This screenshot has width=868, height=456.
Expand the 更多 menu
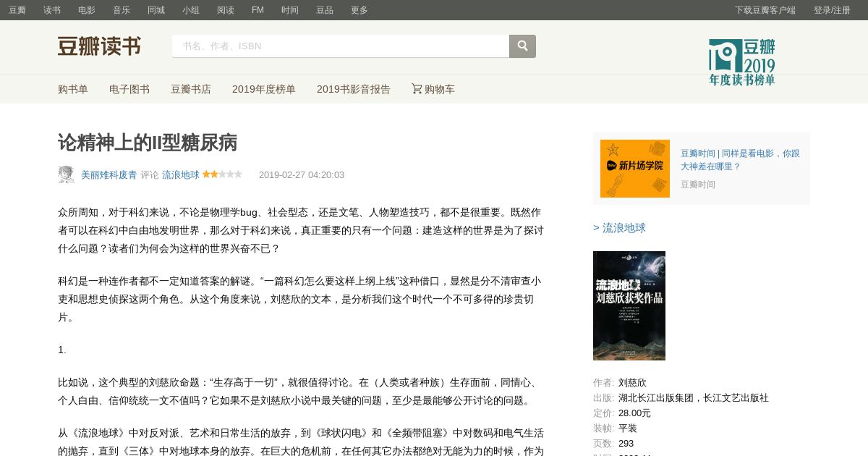[x=359, y=10]
